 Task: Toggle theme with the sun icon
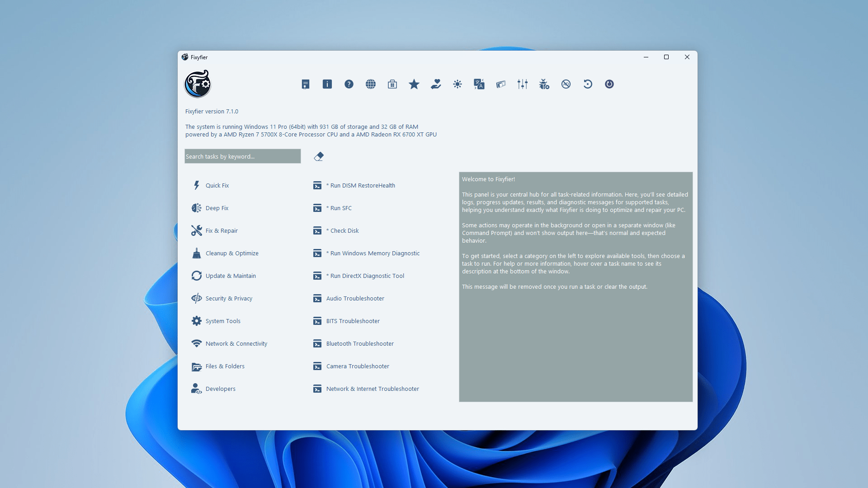click(457, 84)
